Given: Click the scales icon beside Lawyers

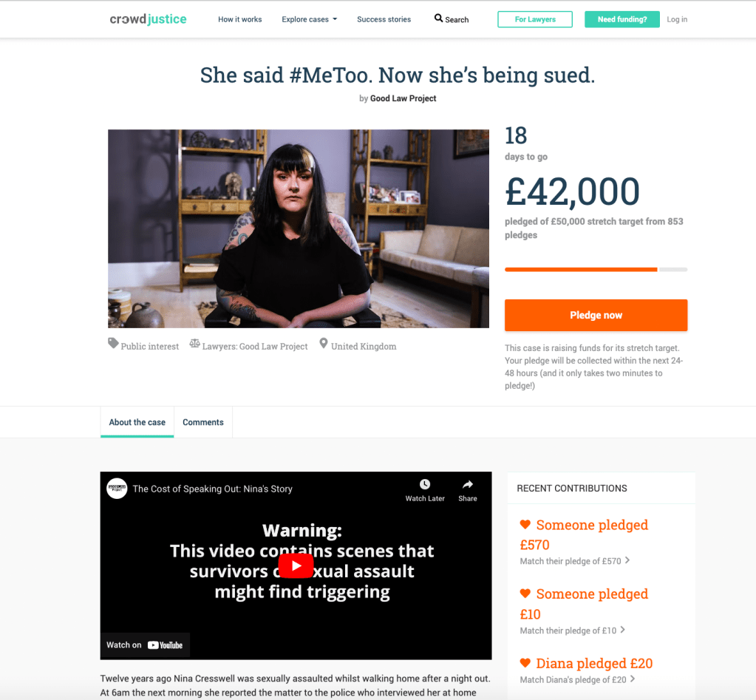Looking at the screenshot, I should [x=194, y=343].
